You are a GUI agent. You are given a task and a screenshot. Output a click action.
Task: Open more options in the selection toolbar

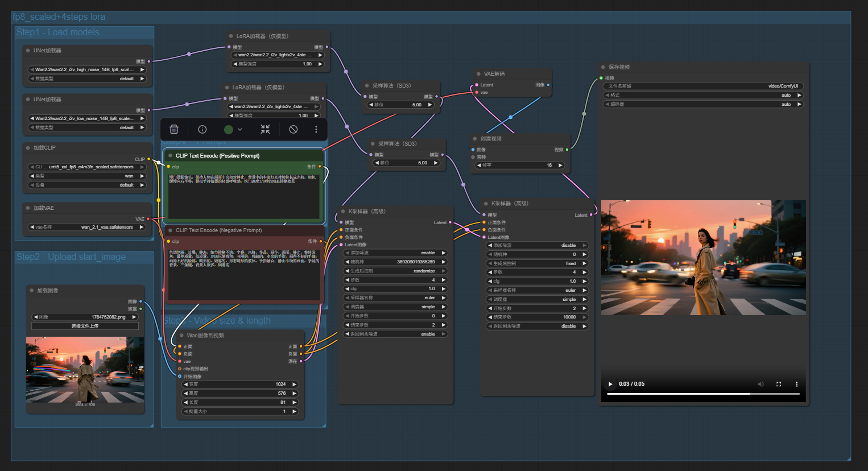[316, 130]
